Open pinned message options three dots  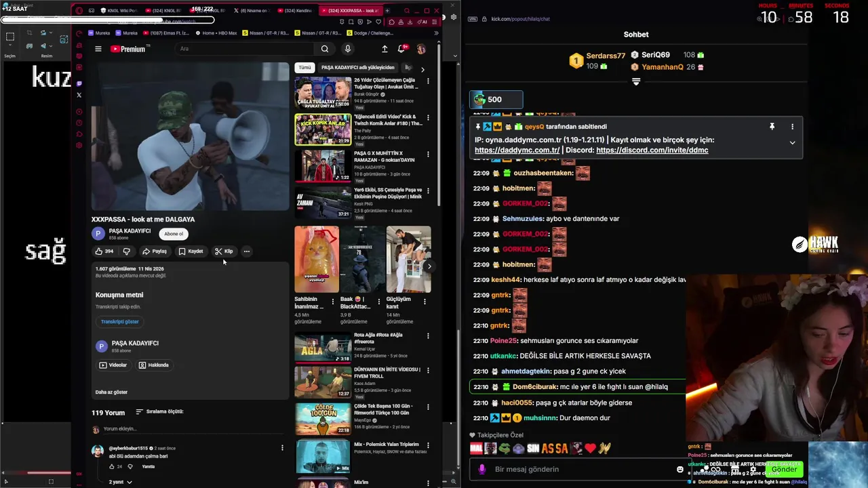click(x=792, y=127)
